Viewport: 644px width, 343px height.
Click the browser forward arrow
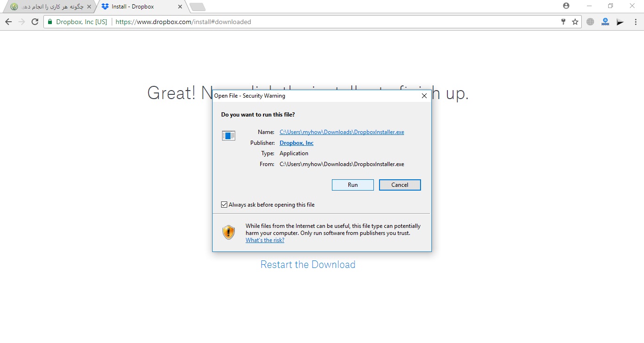[22, 22]
